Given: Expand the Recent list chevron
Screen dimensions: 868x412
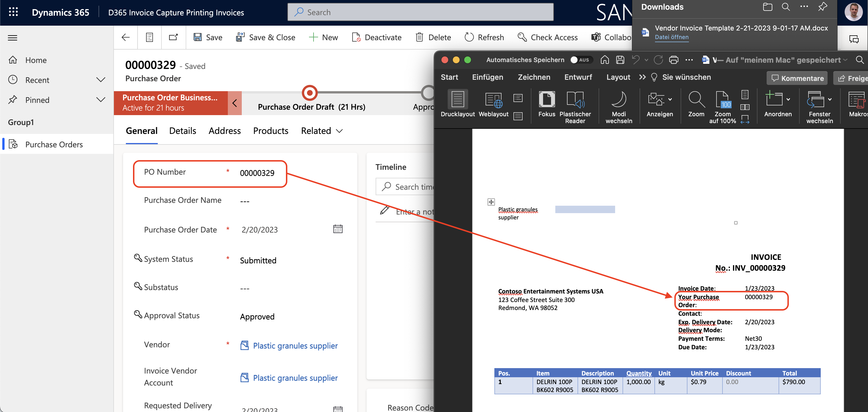Looking at the screenshot, I should 101,80.
